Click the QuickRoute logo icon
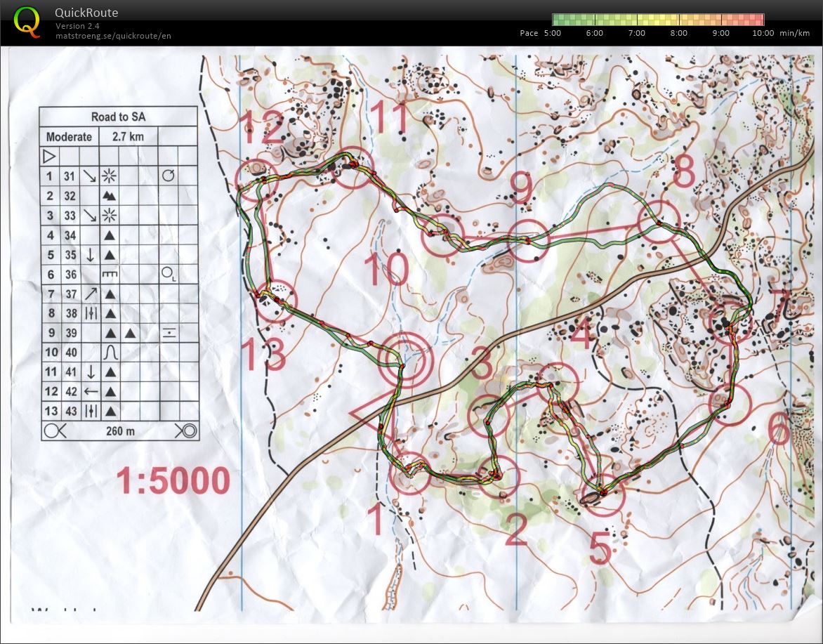The image size is (823, 644). (27, 20)
